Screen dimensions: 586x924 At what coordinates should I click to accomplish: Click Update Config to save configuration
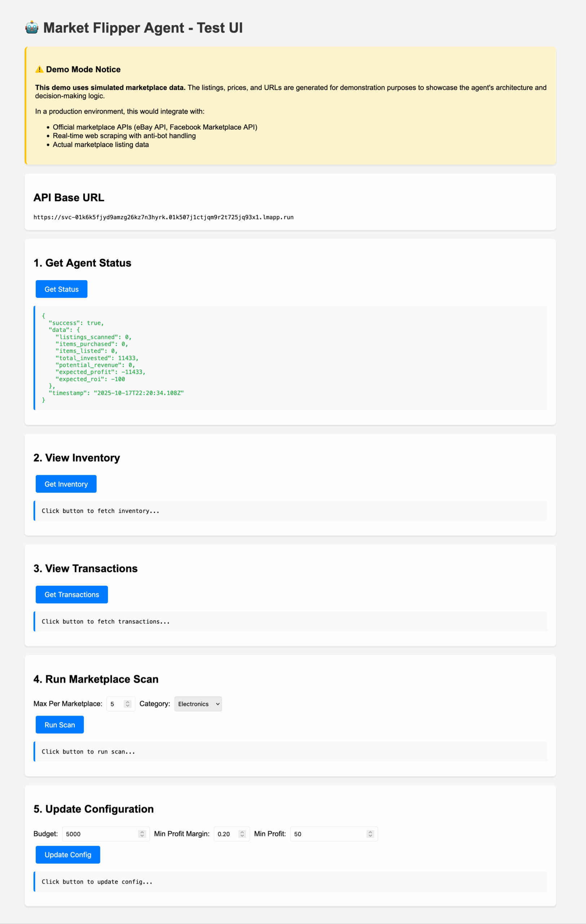click(67, 855)
